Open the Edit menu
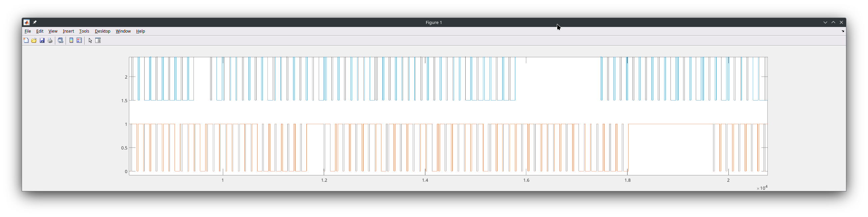The width and height of the screenshot is (868, 217). (x=40, y=31)
